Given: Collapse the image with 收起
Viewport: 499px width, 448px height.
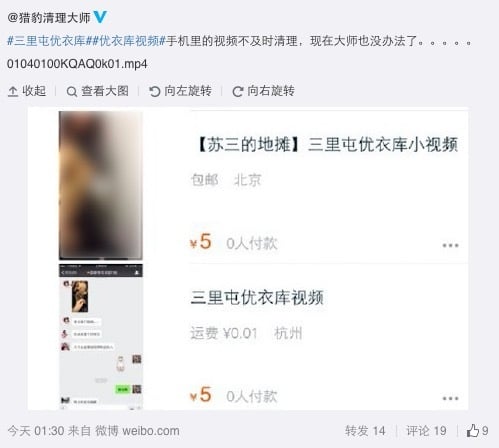Looking at the screenshot, I should click(27, 91).
